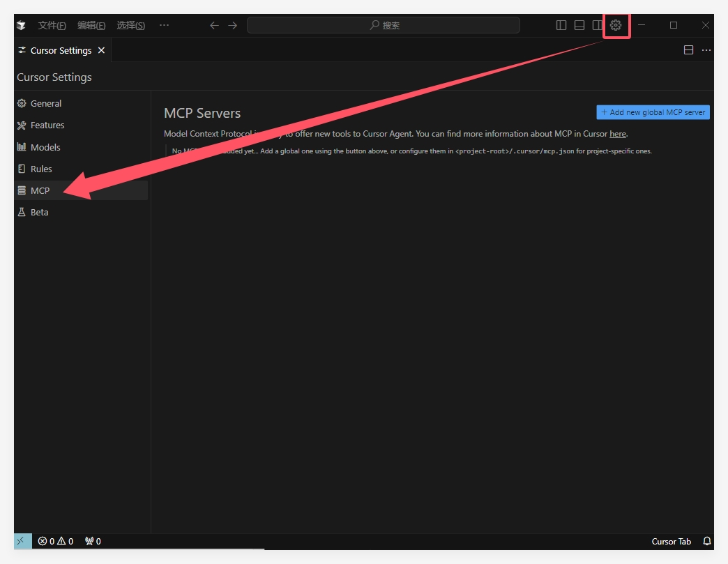728x564 pixels.
Task: Toggle the bottom panel visibility
Action: click(579, 25)
